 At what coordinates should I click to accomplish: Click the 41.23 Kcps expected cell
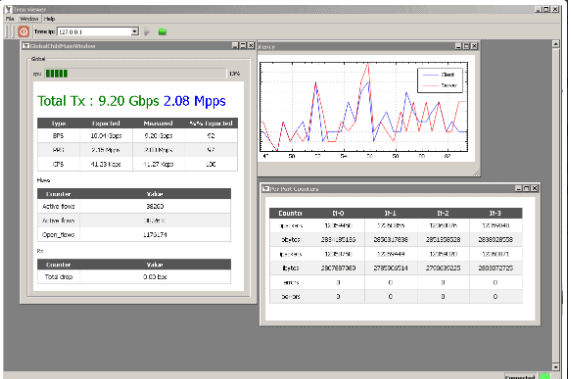[x=106, y=164]
